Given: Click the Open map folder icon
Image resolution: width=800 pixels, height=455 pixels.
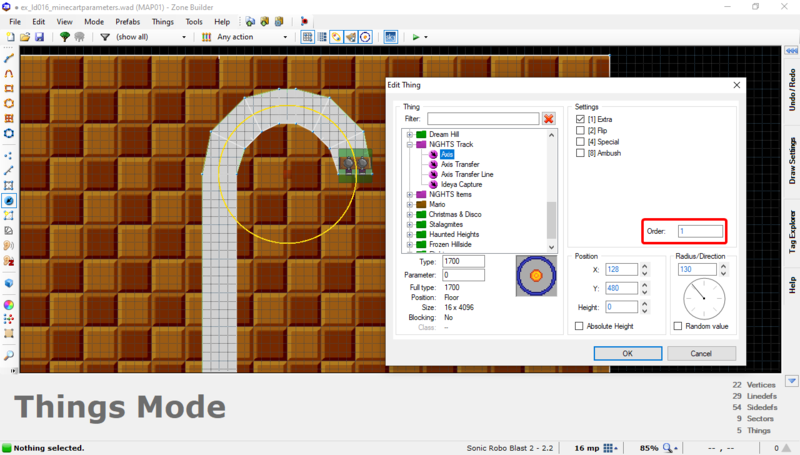Looking at the screenshot, I should click(x=25, y=37).
